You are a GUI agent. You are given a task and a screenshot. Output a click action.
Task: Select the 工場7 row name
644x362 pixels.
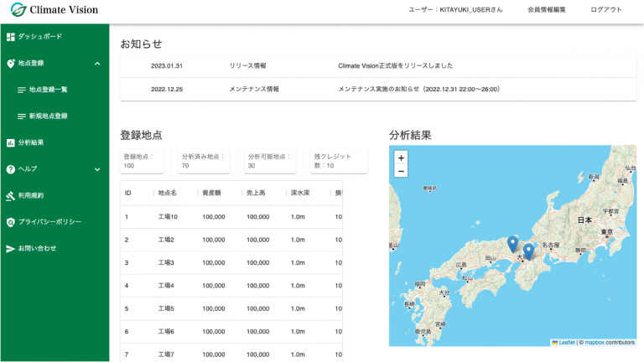pos(166,354)
